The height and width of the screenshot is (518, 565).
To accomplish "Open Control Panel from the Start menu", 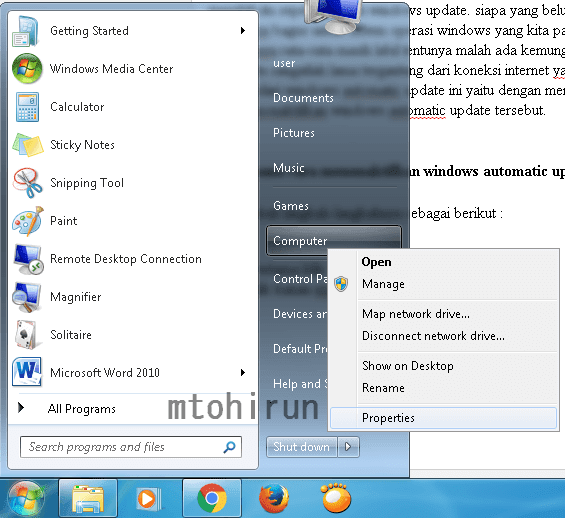I will click(300, 279).
